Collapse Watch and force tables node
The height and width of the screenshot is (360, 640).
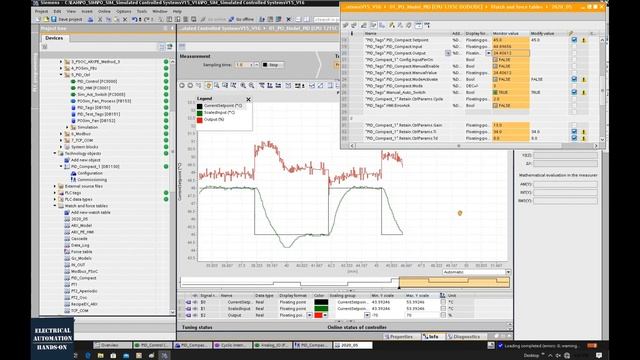click(x=55, y=206)
